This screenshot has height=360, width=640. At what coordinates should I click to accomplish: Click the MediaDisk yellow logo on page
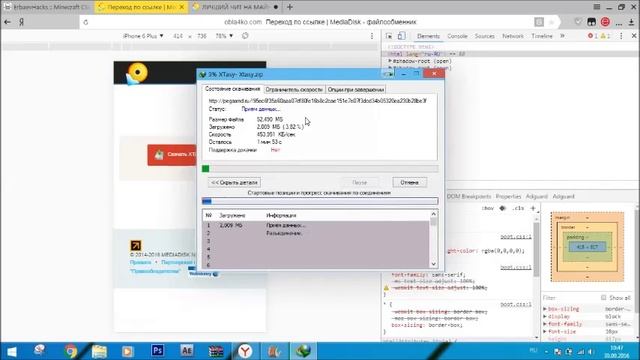(x=137, y=73)
